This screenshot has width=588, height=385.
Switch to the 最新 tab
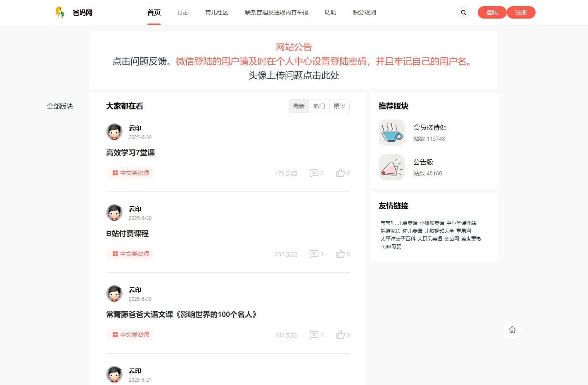[x=299, y=106]
